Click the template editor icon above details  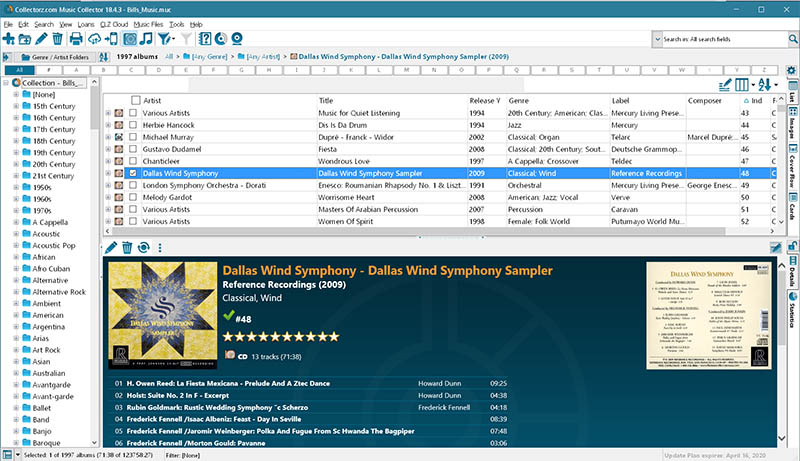pos(776,248)
